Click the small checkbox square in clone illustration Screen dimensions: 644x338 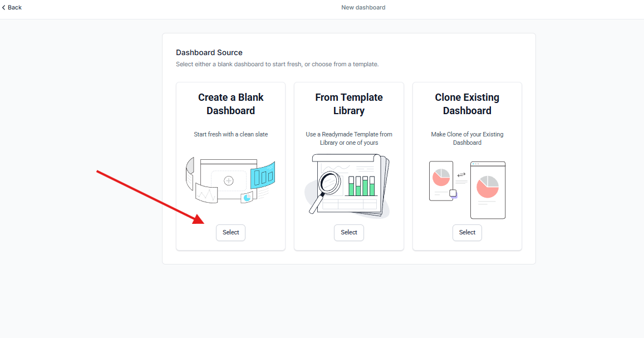[x=453, y=193]
